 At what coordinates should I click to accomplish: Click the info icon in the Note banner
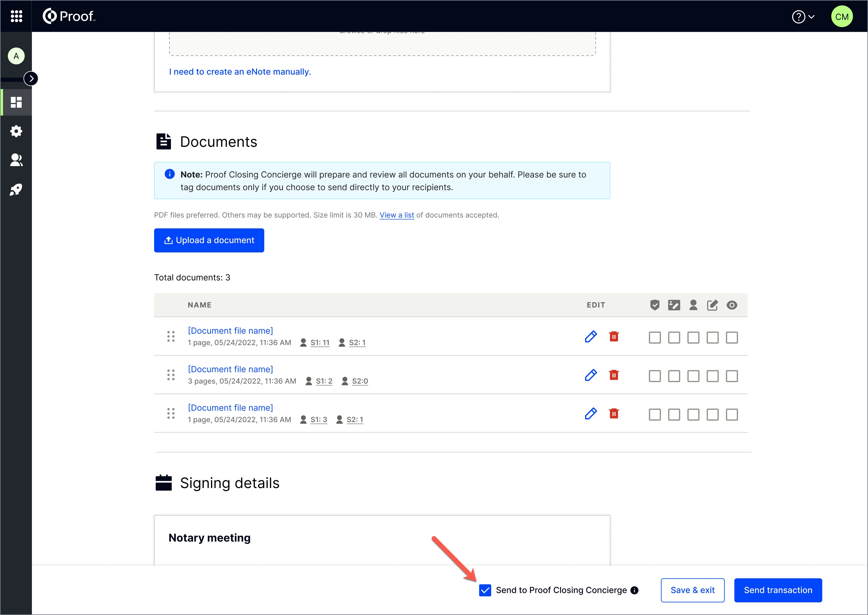pyautogui.click(x=170, y=174)
